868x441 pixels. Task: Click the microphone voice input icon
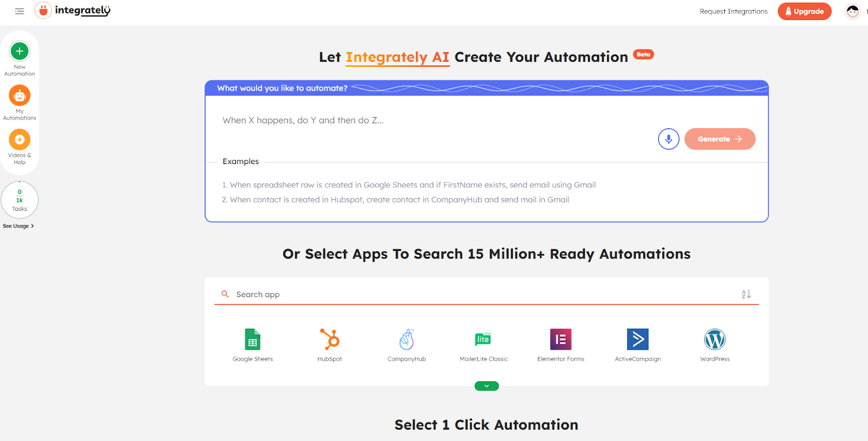coord(668,139)
